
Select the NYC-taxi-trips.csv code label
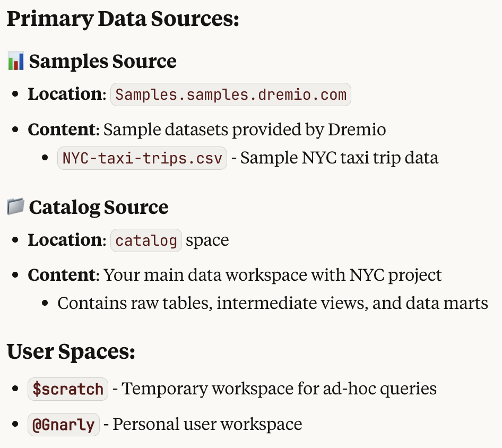(142, 158)
